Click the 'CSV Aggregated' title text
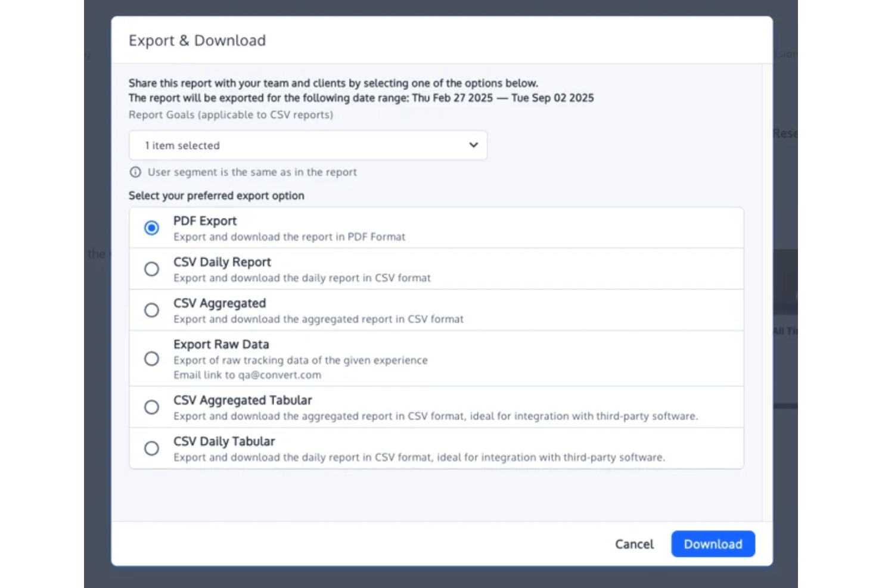This screenshot has height=588, width=882. click(219, 303)
